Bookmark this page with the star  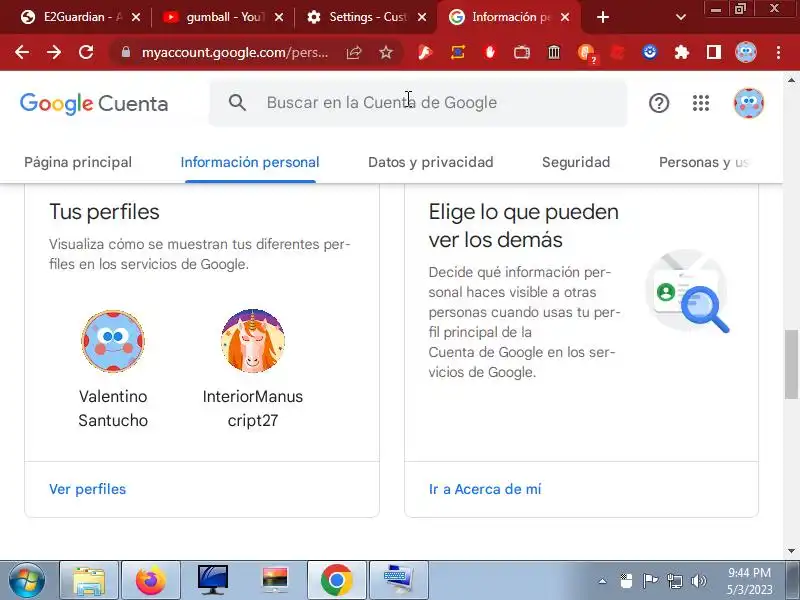click(x=386, y=53)
